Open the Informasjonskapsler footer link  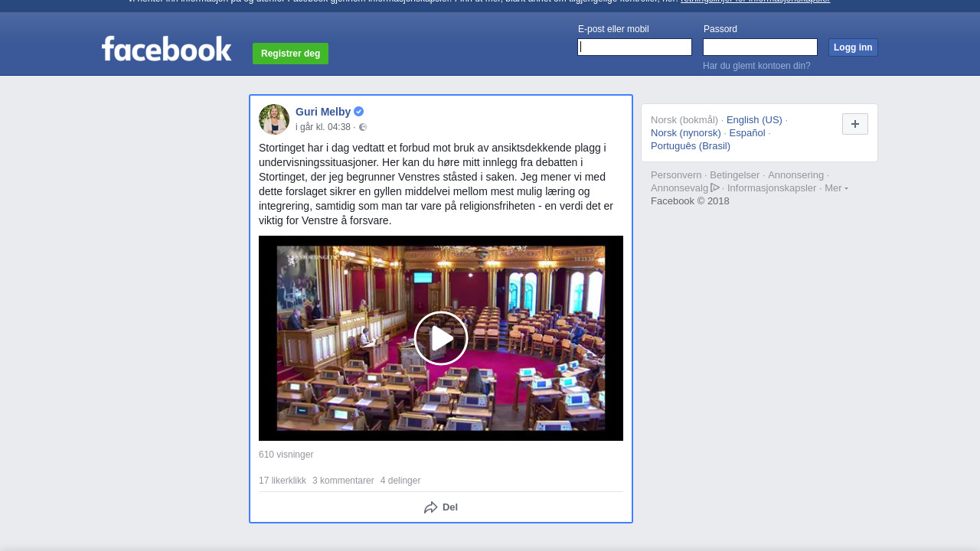click(772, 188)
